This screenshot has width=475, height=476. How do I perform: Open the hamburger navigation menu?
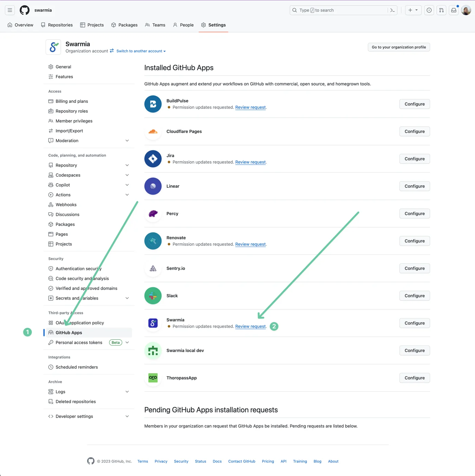click(10, 10)
